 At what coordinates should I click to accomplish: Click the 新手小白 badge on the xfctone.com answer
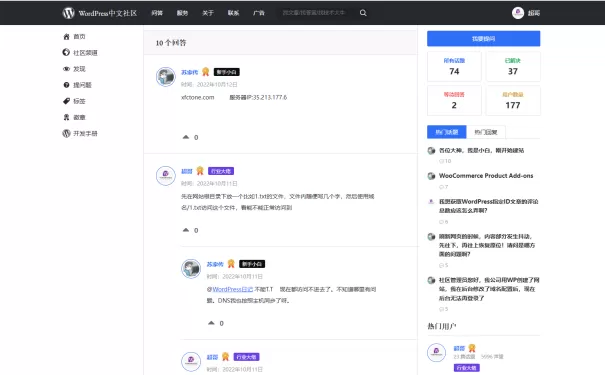tap(226, 72)
